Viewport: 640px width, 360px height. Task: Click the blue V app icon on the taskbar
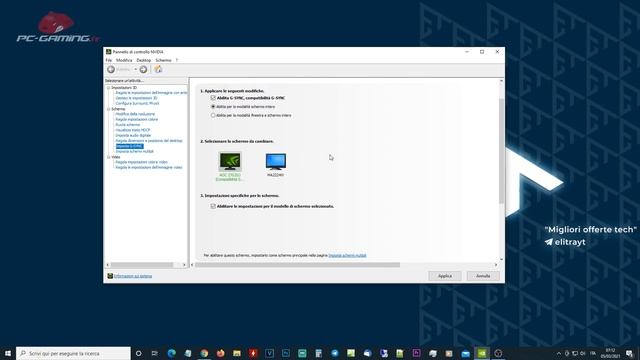point(269,353)
